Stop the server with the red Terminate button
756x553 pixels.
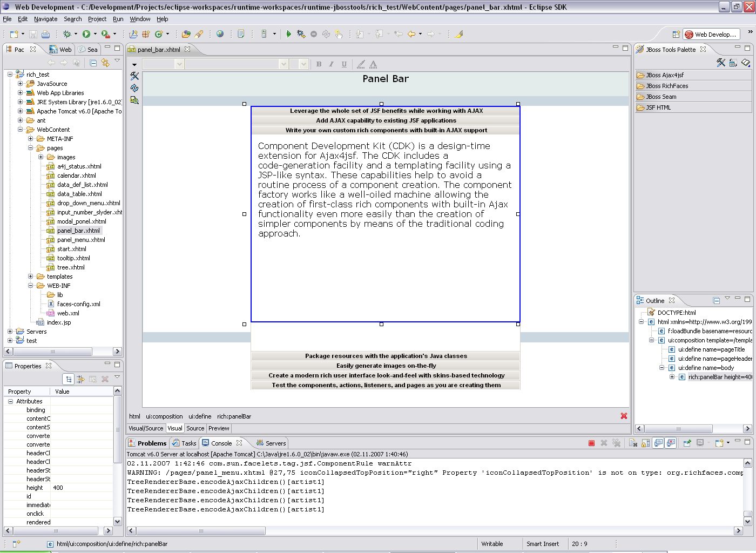point(591,443)
